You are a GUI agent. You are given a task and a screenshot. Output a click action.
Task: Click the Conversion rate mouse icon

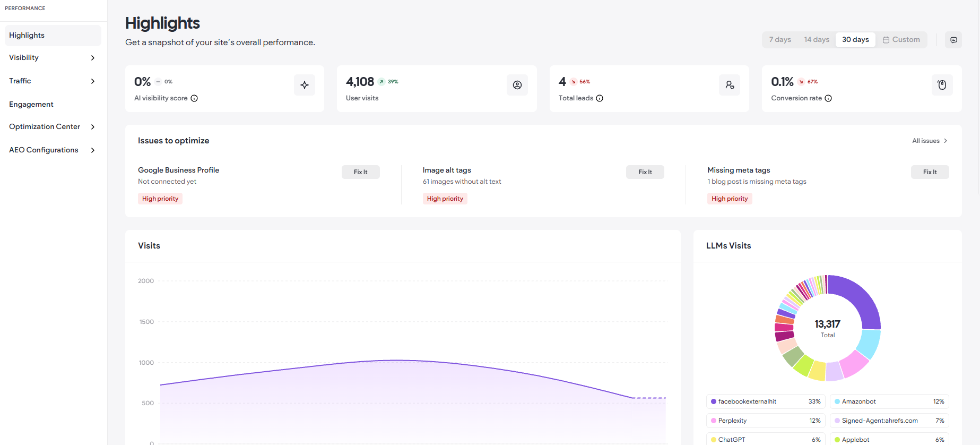[942, 85]
